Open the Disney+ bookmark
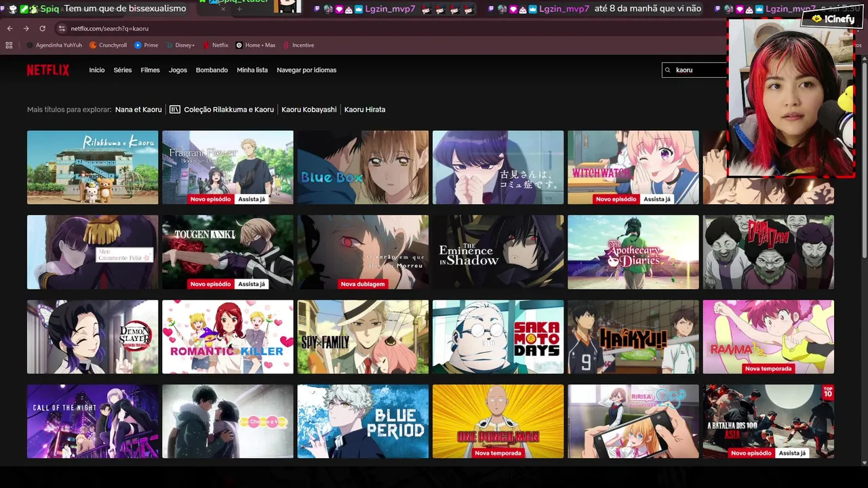Viewport: 868px width, 488px height. pos(180,45)
